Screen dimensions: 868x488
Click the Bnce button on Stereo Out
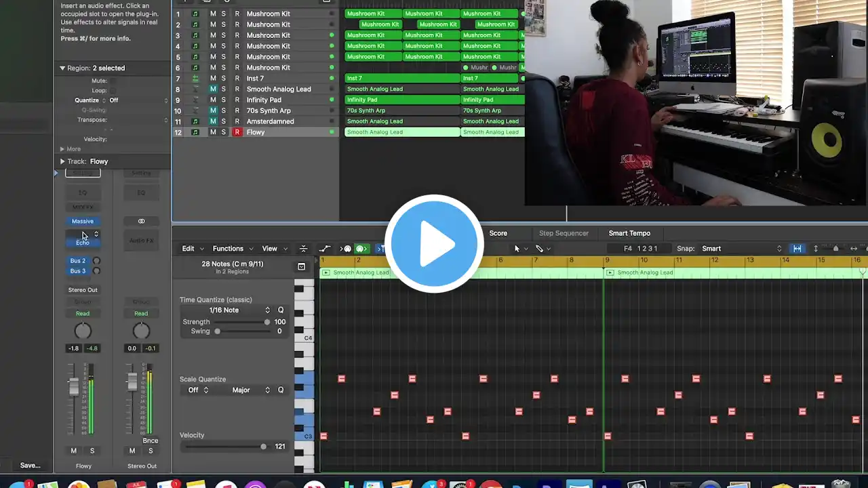pyautogui.click(x=151, y=441)
